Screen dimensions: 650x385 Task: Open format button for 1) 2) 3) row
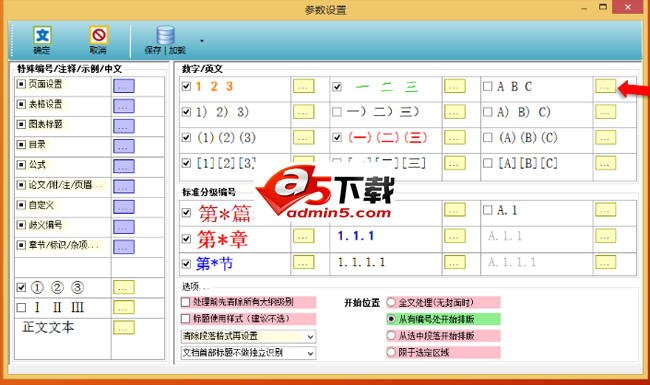point(303,111)
